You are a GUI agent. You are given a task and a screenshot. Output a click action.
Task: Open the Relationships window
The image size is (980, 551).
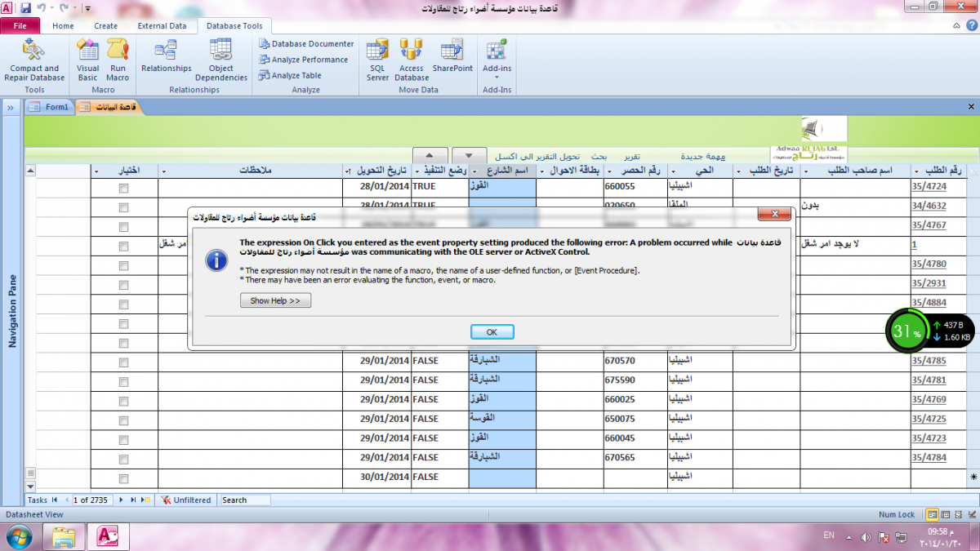[166, 58]
